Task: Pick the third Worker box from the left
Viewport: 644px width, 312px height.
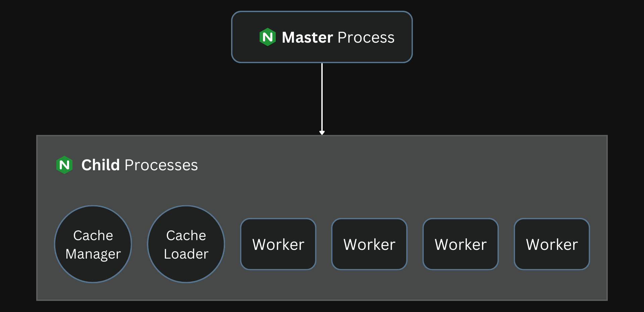Action: tap(461, 244)
